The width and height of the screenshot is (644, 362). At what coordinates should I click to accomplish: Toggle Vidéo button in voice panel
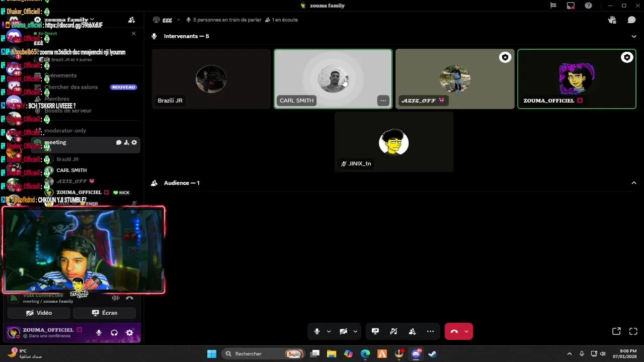coord(39,313)
